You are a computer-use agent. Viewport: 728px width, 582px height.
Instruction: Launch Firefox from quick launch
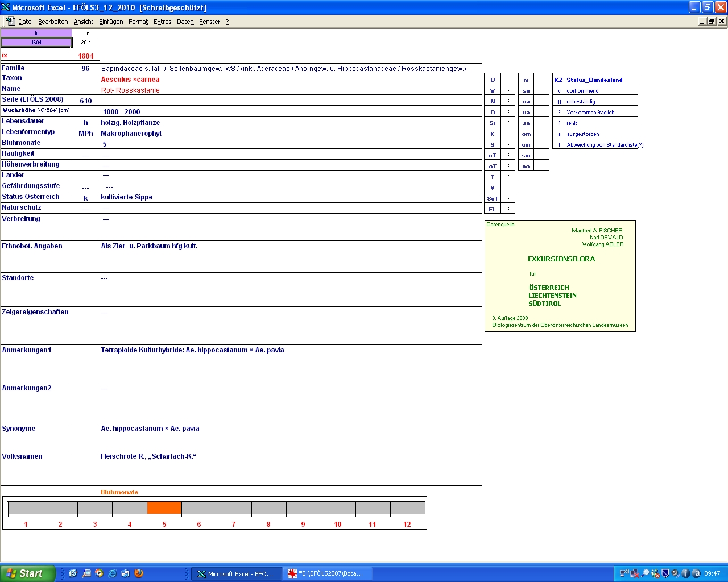(x=139, y=573)
